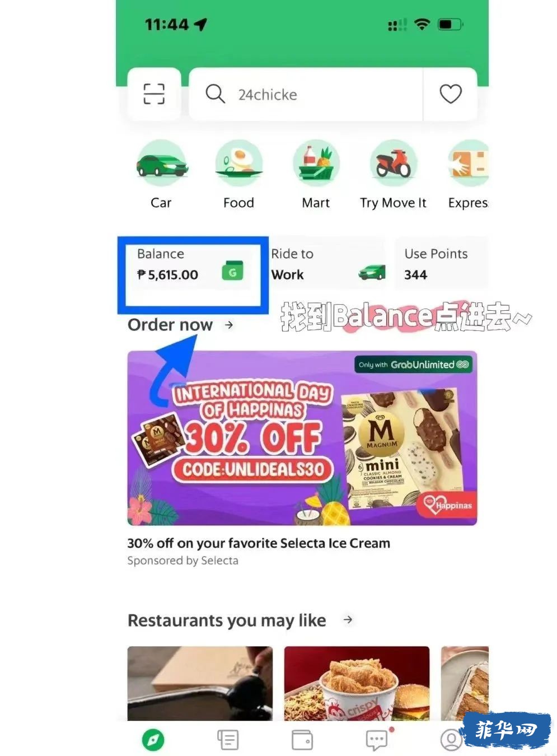
Task: Open the GrabPay wallet icon beside Balance
Action: pos(232,272)
